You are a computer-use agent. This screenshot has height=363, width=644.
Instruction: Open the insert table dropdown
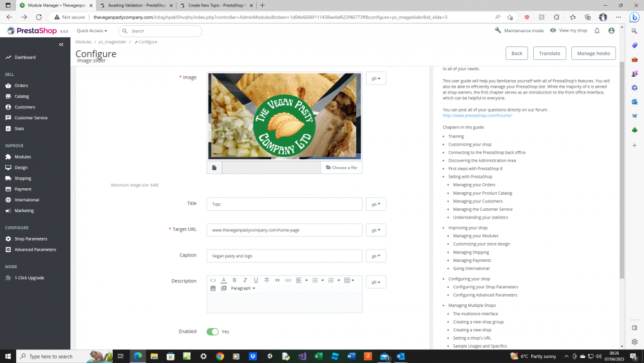[x=349, y=280]
